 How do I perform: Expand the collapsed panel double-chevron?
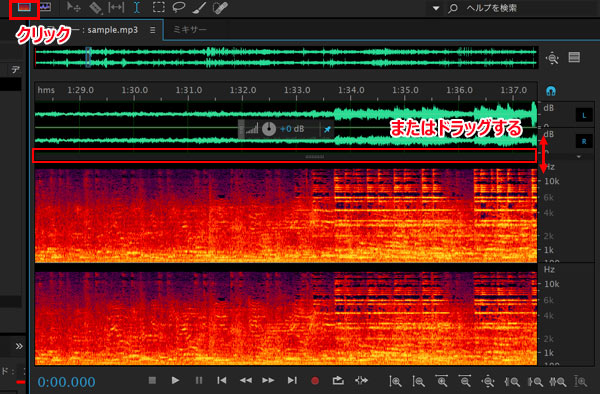(x=19, y=346)
